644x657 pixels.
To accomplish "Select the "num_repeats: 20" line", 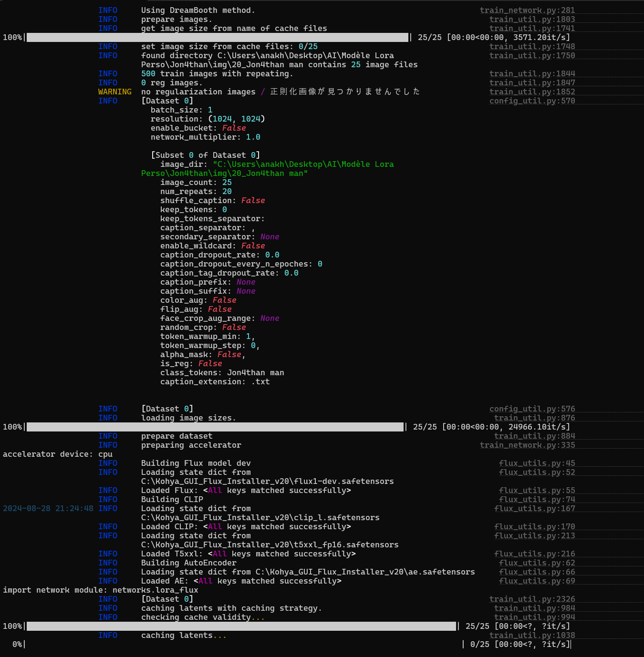I will point(196,191).
